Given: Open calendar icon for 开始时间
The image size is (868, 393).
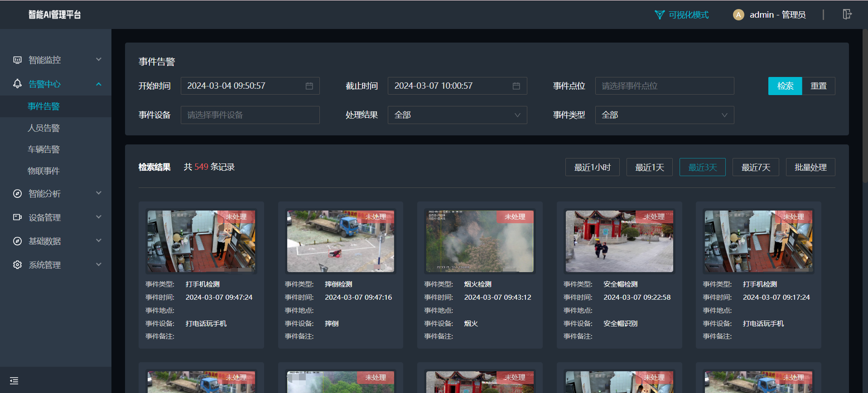Looking at the screenshot, I should [x=309, y=86].
